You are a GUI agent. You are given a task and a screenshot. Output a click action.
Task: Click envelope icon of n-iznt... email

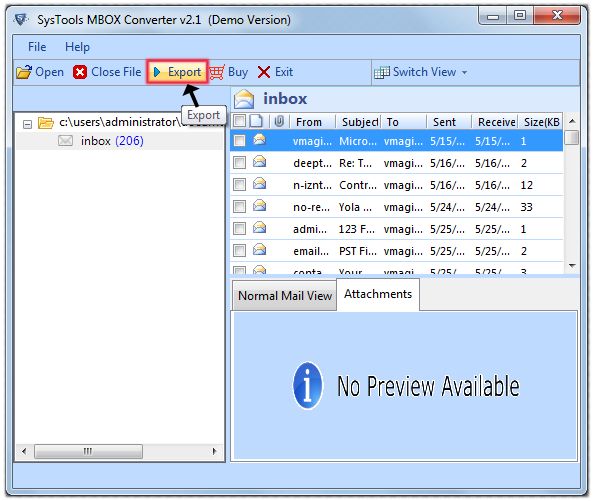[259, 184]
